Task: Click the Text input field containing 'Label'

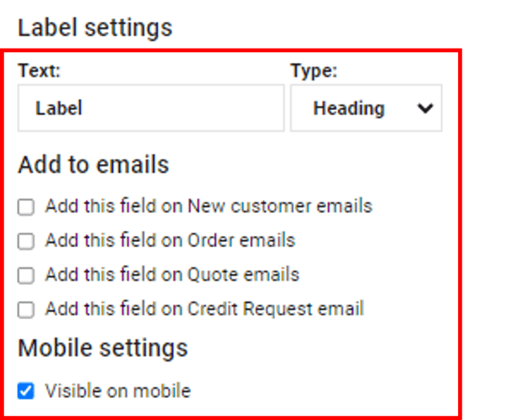Action: [x=150, y=108]
